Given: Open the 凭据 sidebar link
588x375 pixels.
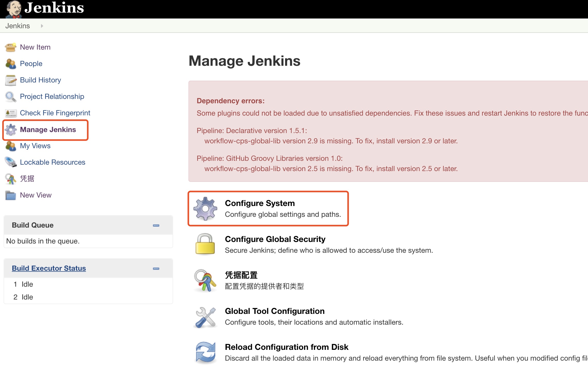Looking at the screenshot, I should point(27,179).
